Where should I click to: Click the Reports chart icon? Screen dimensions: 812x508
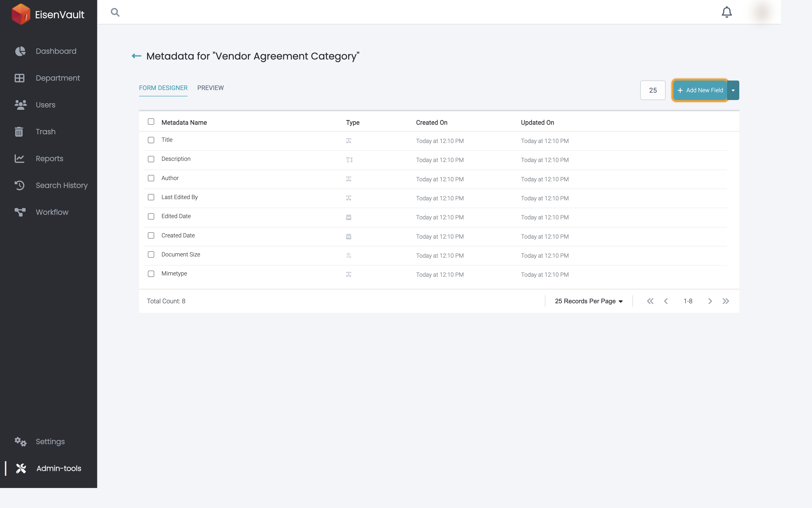click(20, 159)
